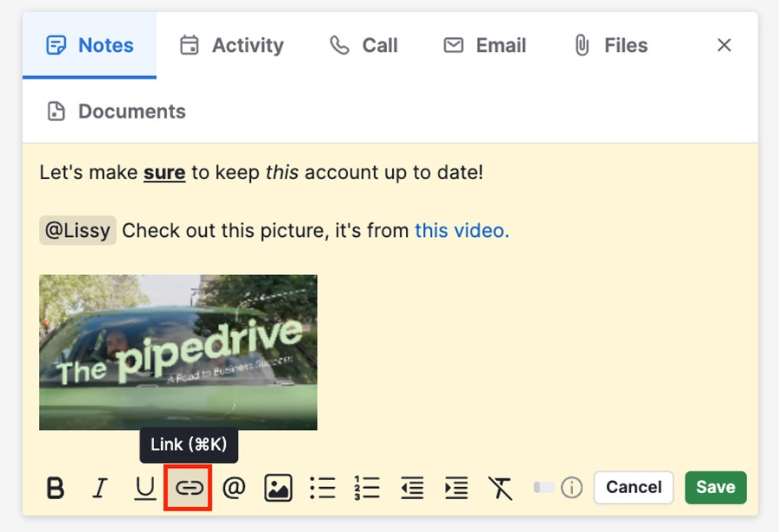Select the @Lissy mention chip
Image resolution: width=779 pixels, height=532 pixels.
point(78,230)
